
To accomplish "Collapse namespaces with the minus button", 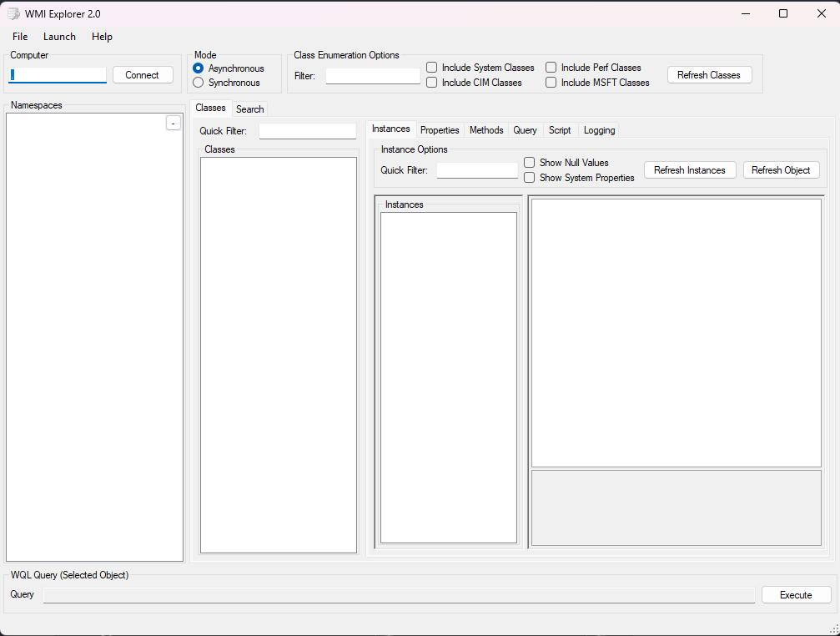I will 173,123.
